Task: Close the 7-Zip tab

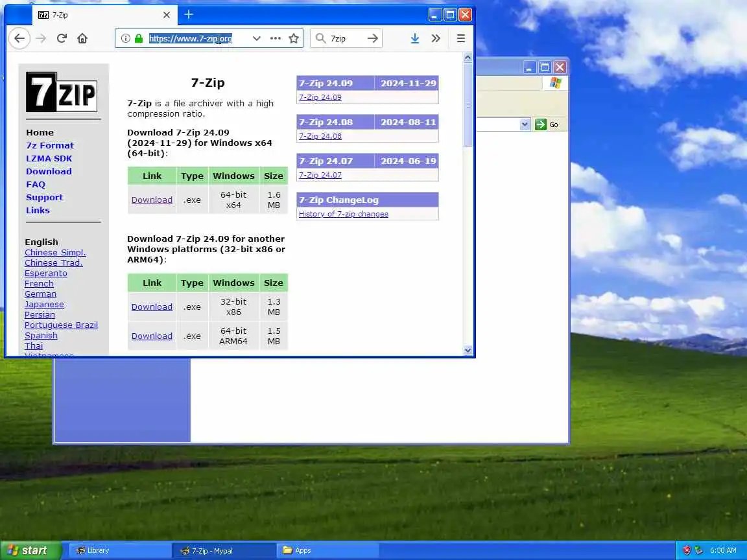Action: coord(166,15)
